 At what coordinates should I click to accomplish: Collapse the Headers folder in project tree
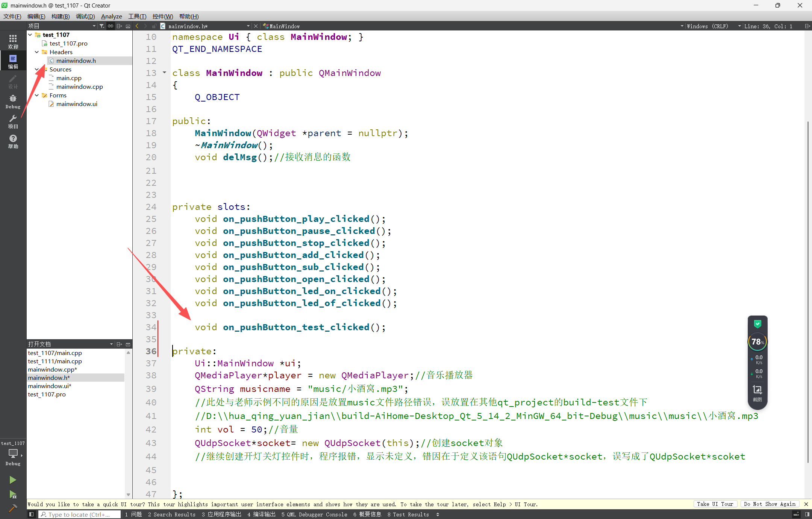37,52
